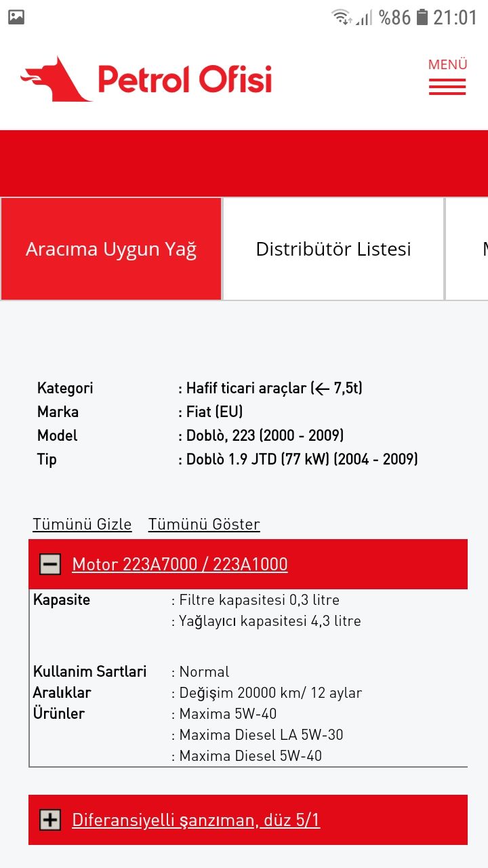Toggle the Motor 223A7000 / 223A1000 header
Image resolution: width=488 pixels, height=868 pixels.
pos(180,564)
